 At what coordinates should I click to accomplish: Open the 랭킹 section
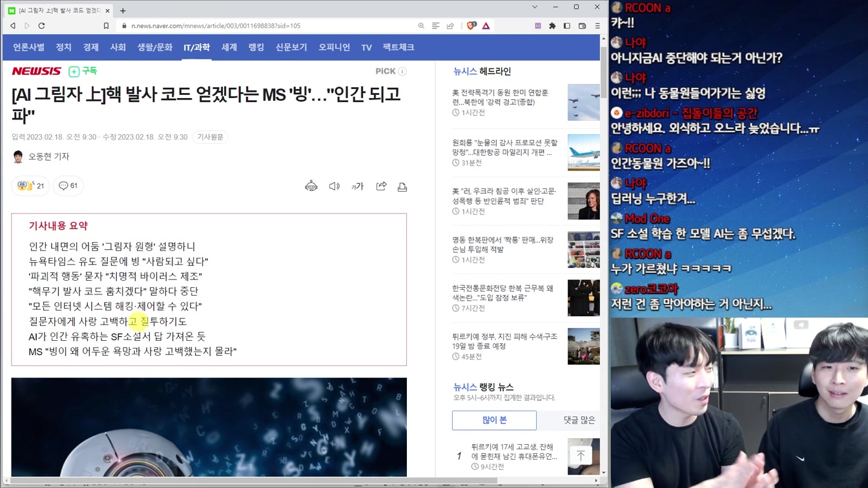256,47
